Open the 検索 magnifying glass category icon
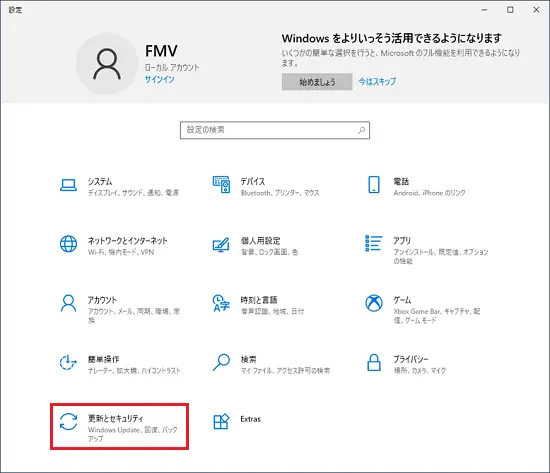550x473 pixels. (221, 362)
